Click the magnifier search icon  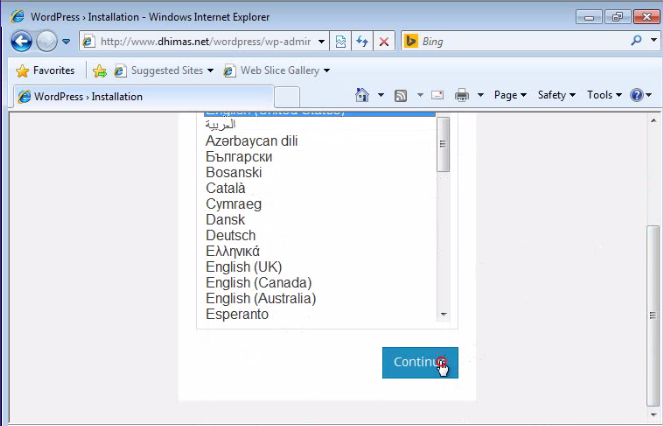636,41
